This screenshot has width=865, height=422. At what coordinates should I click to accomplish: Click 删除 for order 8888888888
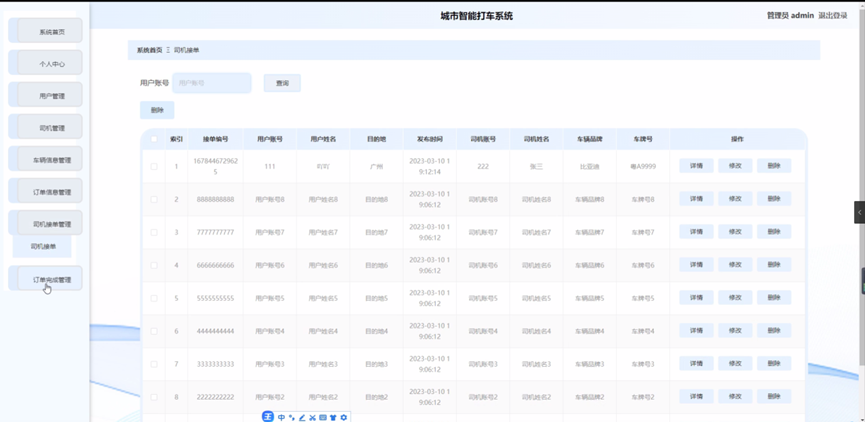pyautogui.click(x=774, y=199)
